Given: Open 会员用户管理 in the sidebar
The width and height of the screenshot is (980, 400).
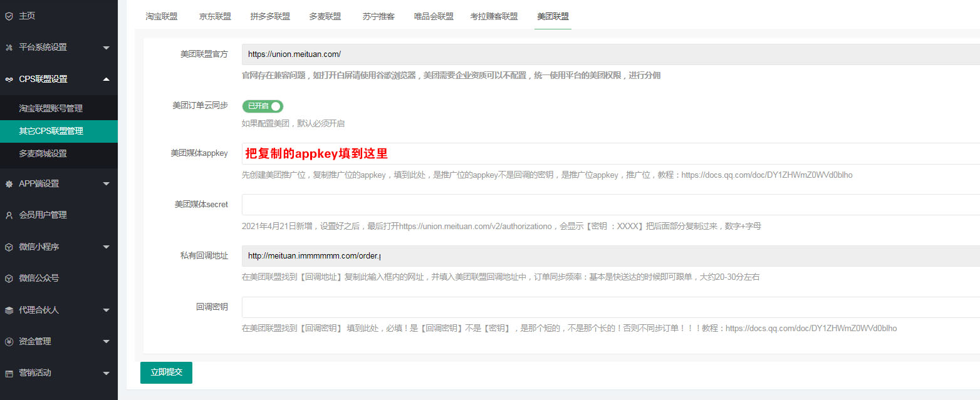Looking at the screenshot, I should 43,215.
